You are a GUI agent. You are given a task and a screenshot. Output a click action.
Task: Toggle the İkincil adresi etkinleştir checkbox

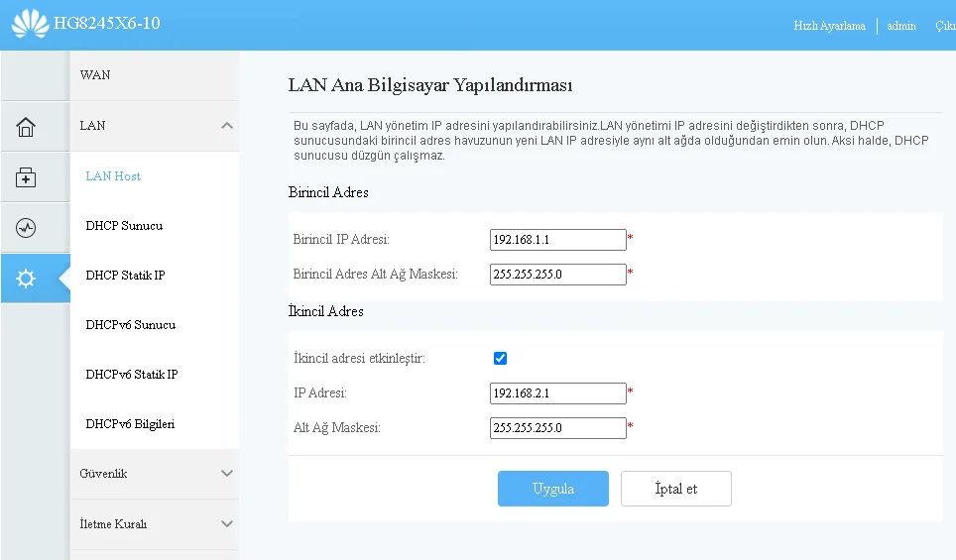pyautogui.click(x=500, y=358)
